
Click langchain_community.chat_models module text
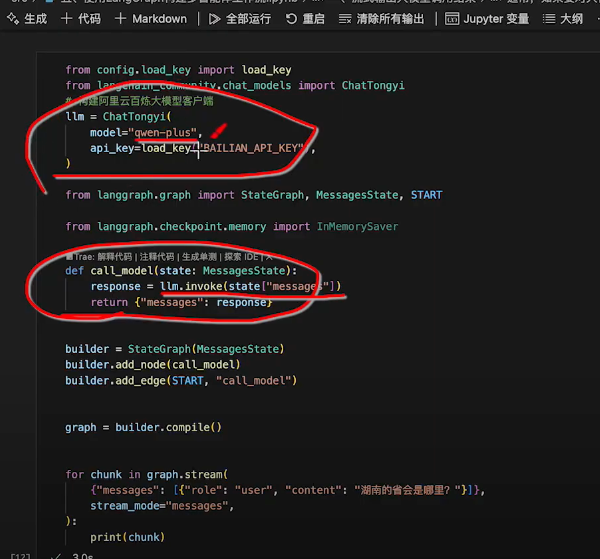tap(194, 85)
